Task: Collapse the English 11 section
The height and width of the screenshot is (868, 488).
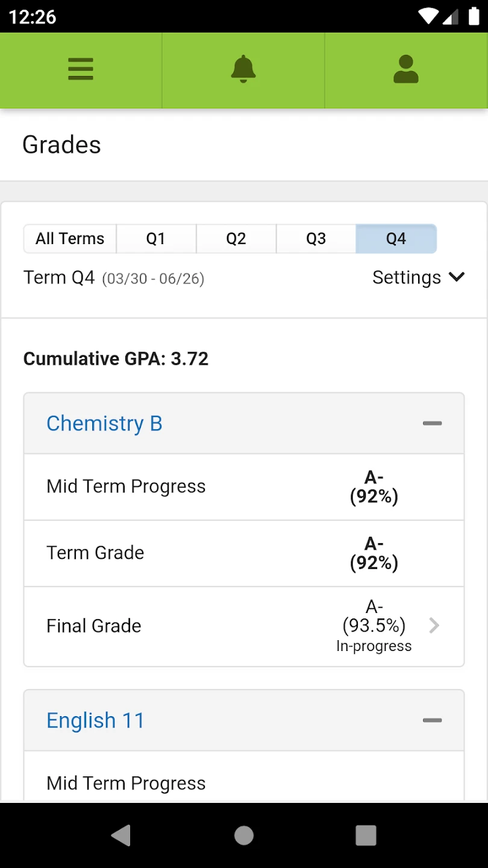Action: click(432, 720)
